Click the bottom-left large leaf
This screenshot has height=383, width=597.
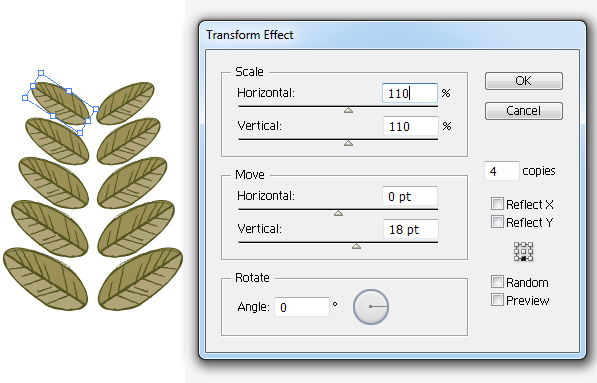coord(46,279)
